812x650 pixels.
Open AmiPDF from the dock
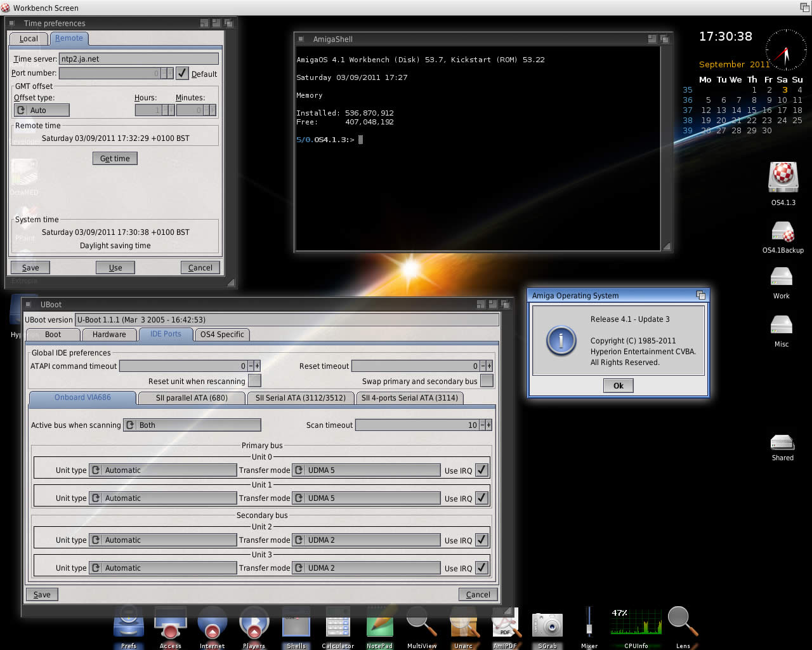click(505, 623)
